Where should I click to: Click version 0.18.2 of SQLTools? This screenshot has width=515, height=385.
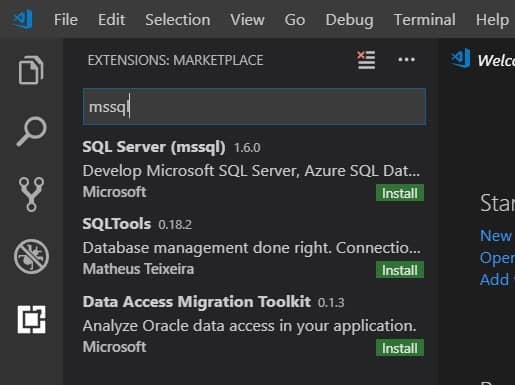(x=175, y=224)
